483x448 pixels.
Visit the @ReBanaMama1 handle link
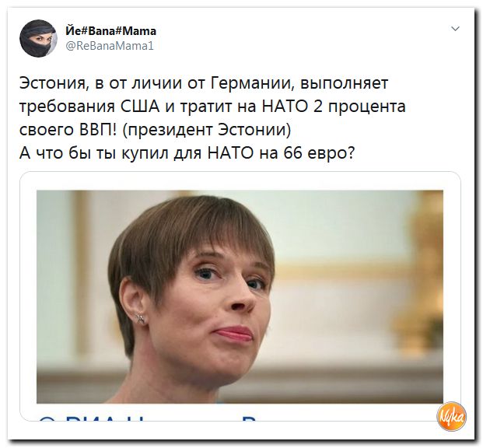click(110, 46)
